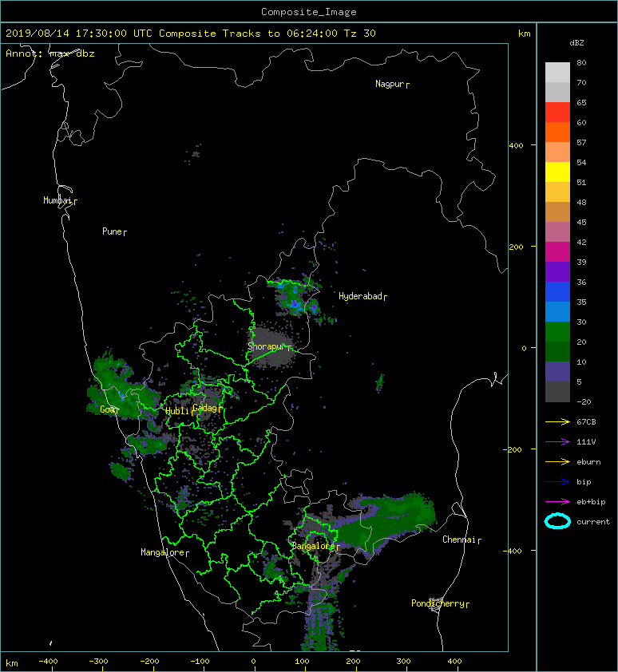Pick the slate purple swatch above label 5

tap(557, 372)
